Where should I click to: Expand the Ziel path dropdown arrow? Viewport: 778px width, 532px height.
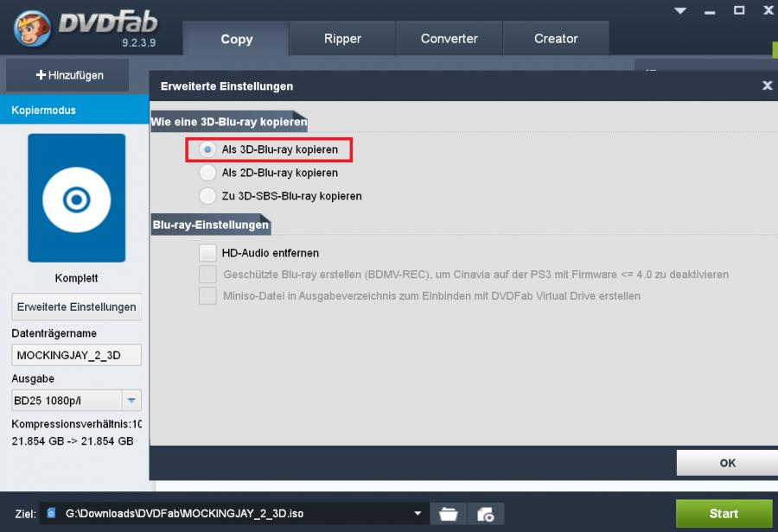click(418, 514)
